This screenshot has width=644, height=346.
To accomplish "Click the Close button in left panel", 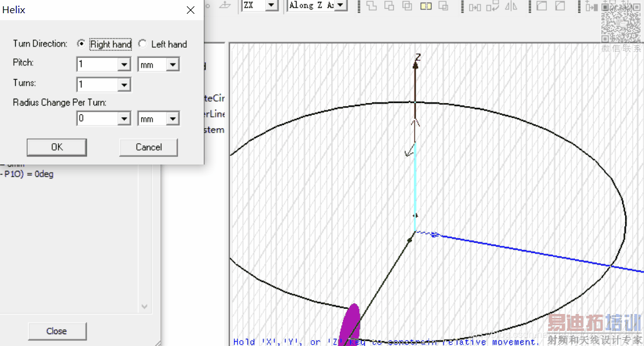I will point(56,331).
